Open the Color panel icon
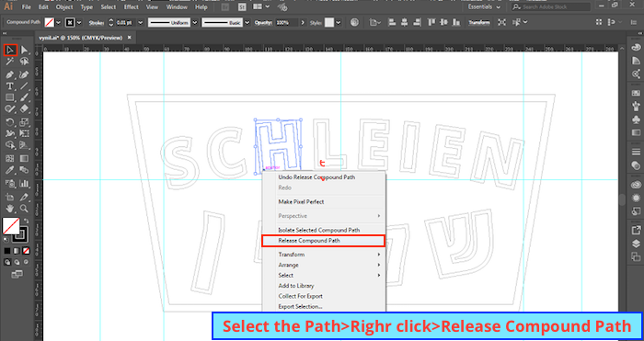 coord(636,48)
